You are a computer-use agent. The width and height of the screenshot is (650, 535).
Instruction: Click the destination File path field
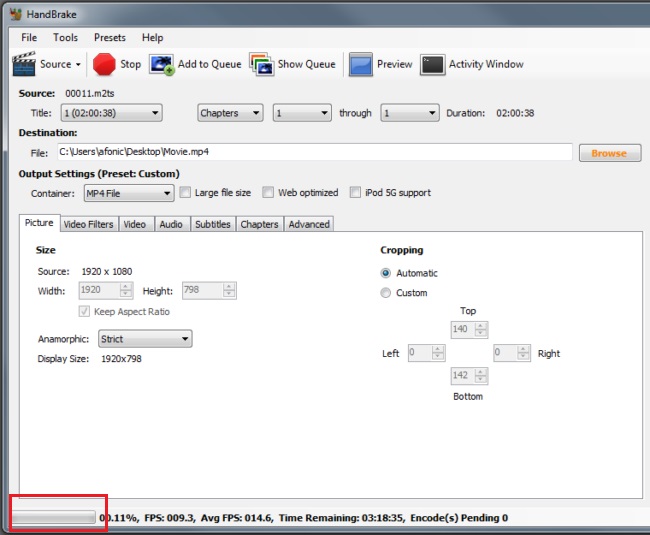[314, 152]
